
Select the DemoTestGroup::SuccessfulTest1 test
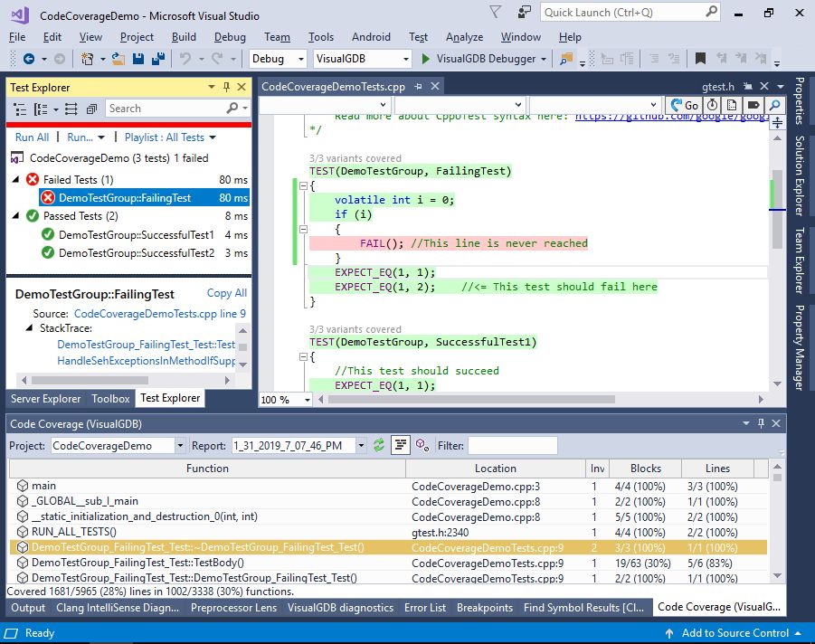click(137, 235)
